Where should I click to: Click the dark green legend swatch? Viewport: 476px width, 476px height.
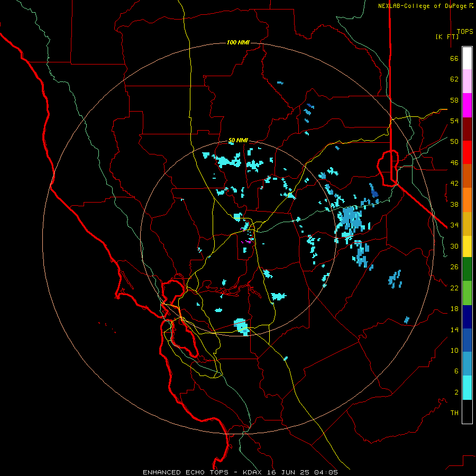click(x=467, y=269)
